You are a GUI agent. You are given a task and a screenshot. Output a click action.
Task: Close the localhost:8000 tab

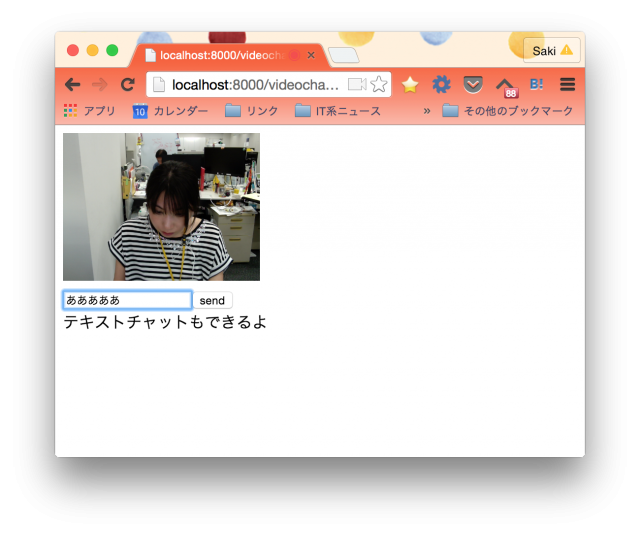pyautogui.click(x=311, y=55)
